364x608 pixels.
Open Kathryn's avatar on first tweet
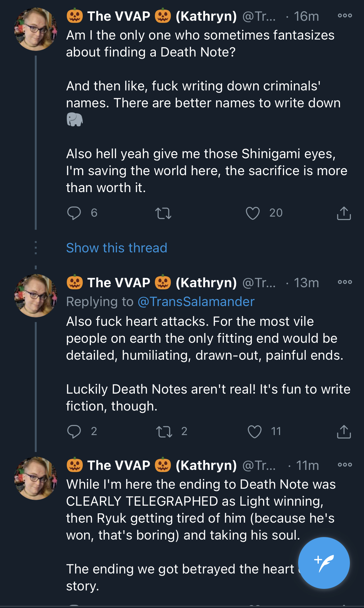point(36,29)
